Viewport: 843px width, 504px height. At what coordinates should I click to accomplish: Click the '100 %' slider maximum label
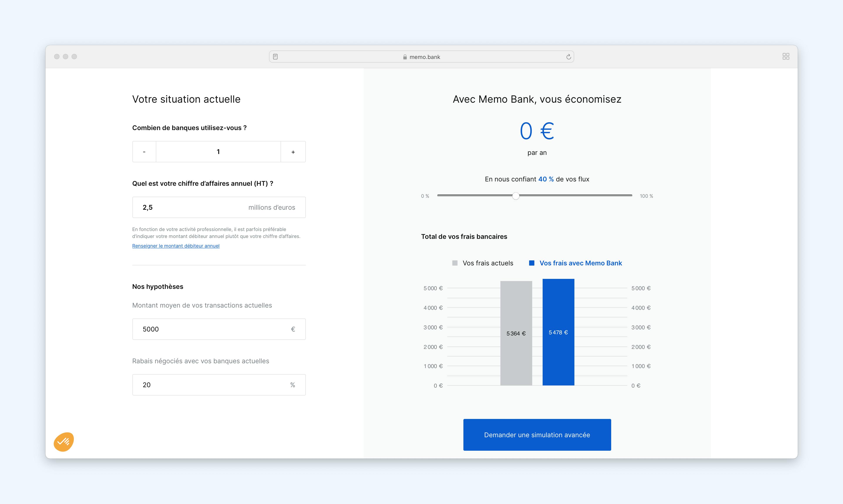coord(646,196)
